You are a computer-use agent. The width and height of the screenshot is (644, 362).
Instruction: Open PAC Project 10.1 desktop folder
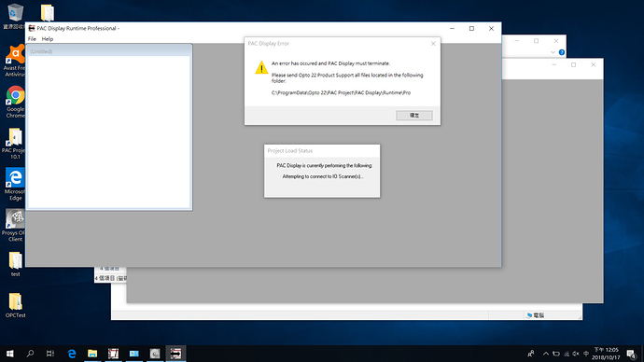tap(15, 144)
